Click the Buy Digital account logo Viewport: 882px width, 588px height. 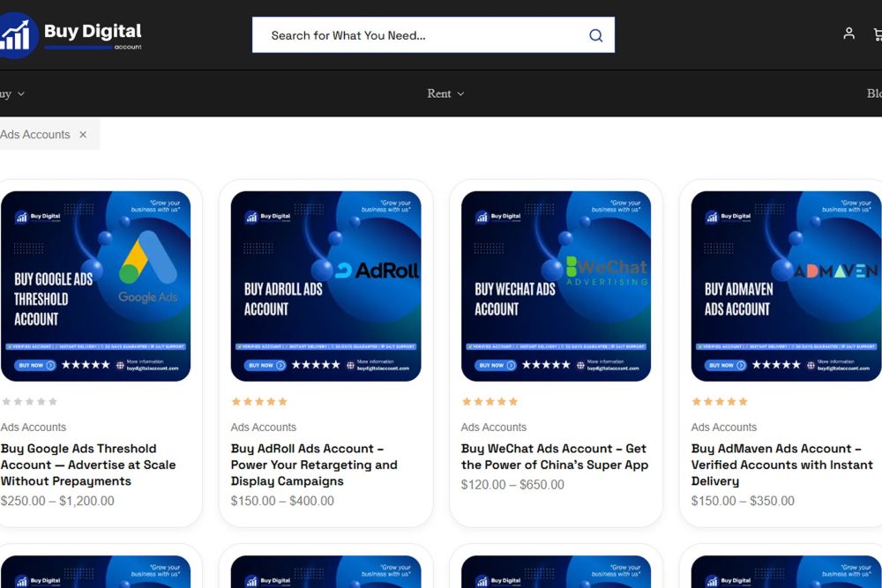[x=71, y=35]
